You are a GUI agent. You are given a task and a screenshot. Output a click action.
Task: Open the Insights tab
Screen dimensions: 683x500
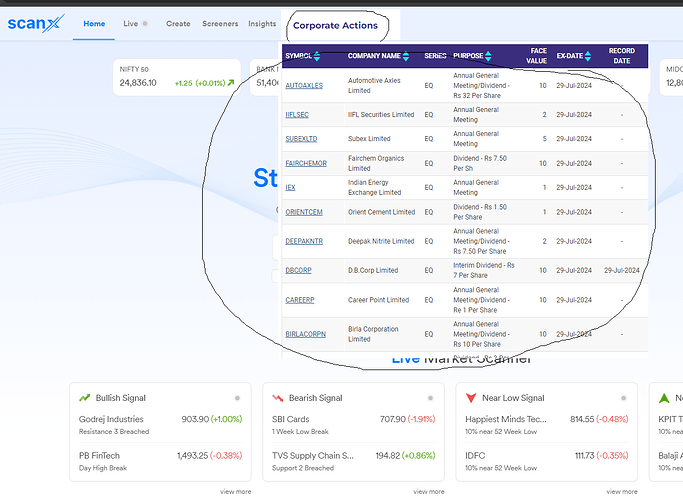(262, 24)
